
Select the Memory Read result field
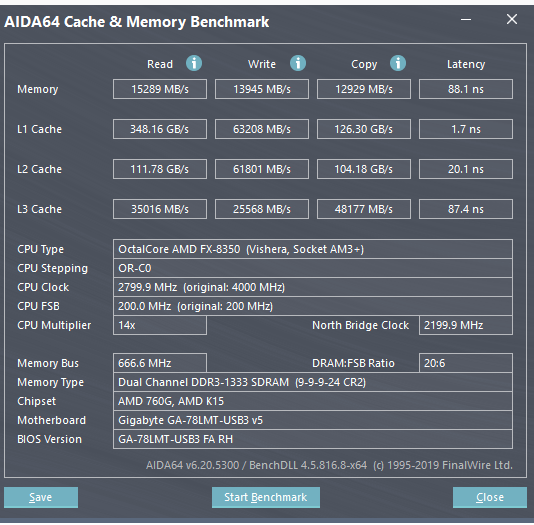[x=160, y=89]
